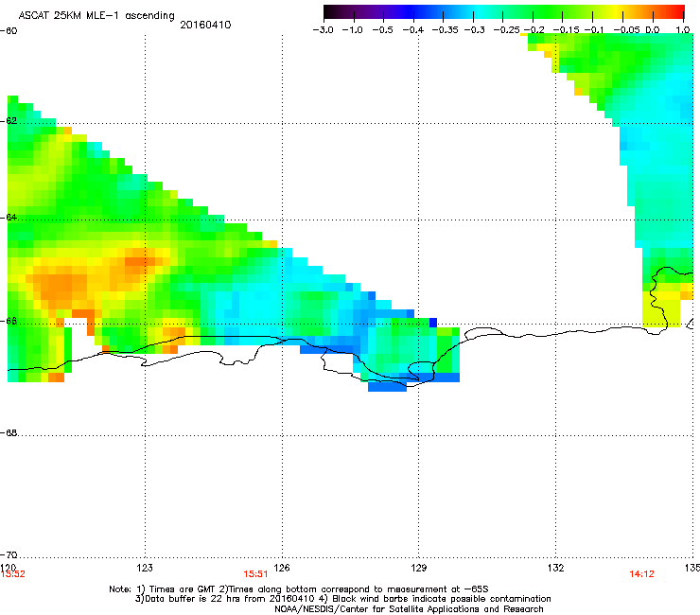700x615 pixels.
Task: Click the 1.0 colorbar label
Action: pos(683,30)
